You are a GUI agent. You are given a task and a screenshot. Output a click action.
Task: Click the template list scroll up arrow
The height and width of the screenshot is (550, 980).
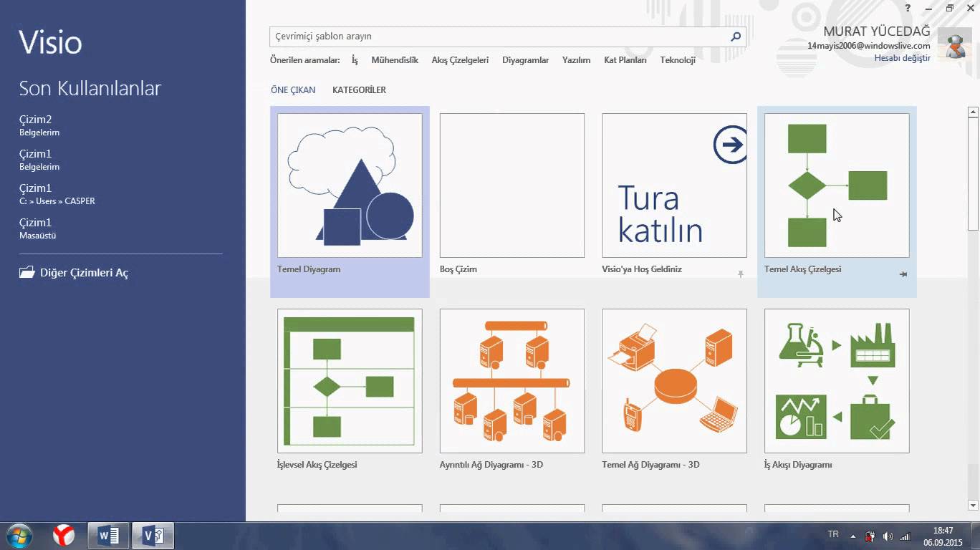[x=973, y=112]
